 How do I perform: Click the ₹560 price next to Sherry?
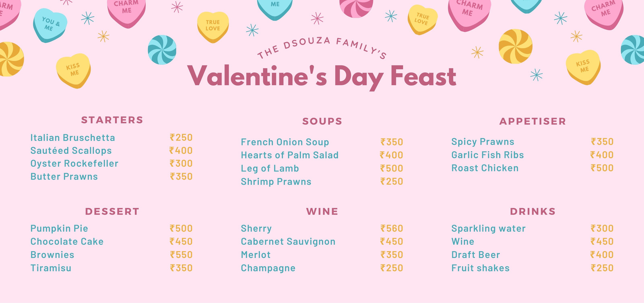[392, 228]
